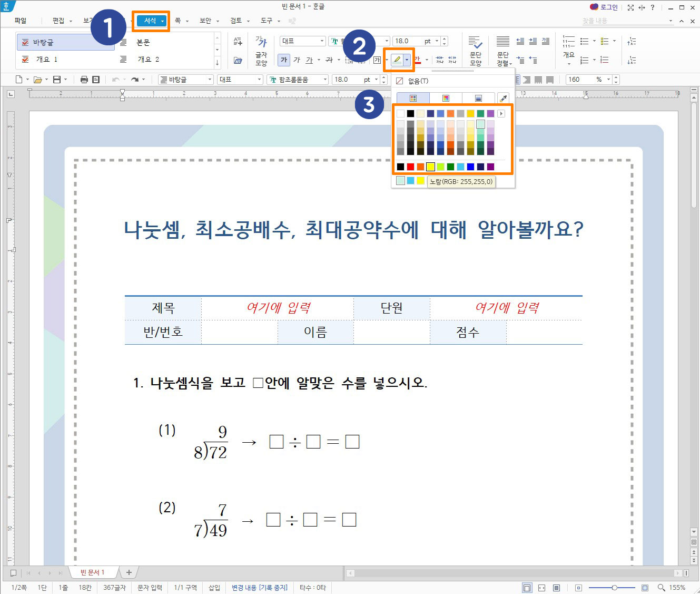The image size is (700, 594).
Task: Click the save disk icon in toolbar
Action: pyautogui.click(x=57, y=80)
